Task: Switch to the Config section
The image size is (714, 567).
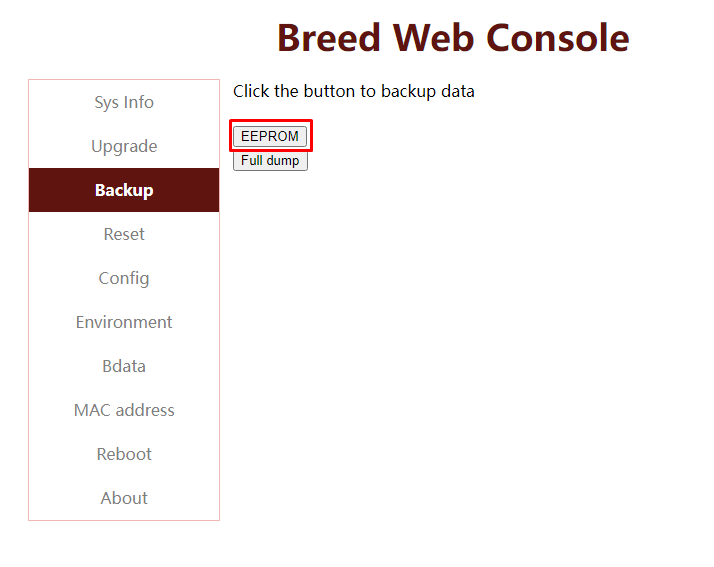Action: 124,278
